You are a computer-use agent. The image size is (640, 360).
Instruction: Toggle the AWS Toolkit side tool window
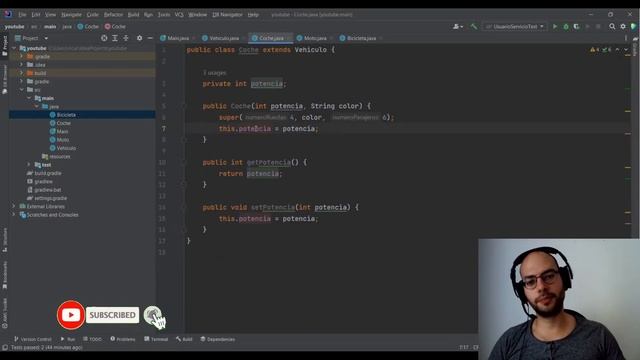coord(4,313)
